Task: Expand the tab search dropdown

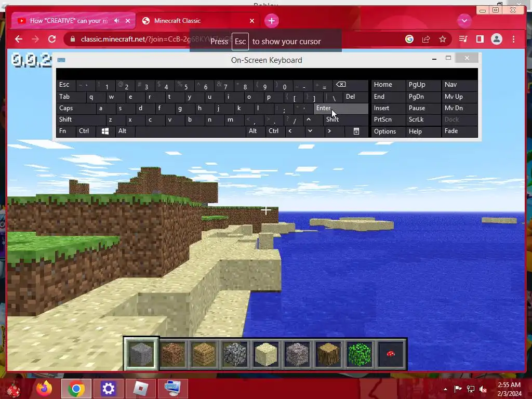Action: [464, 21]
